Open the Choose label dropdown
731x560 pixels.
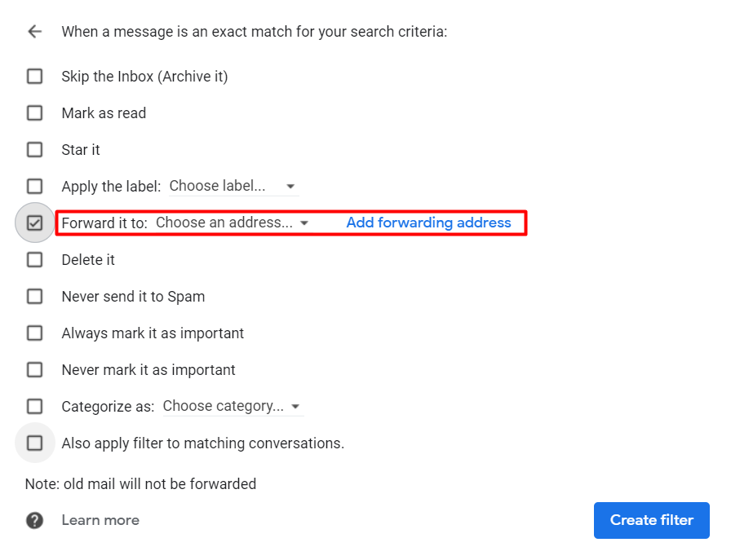[x=233, y=186]
